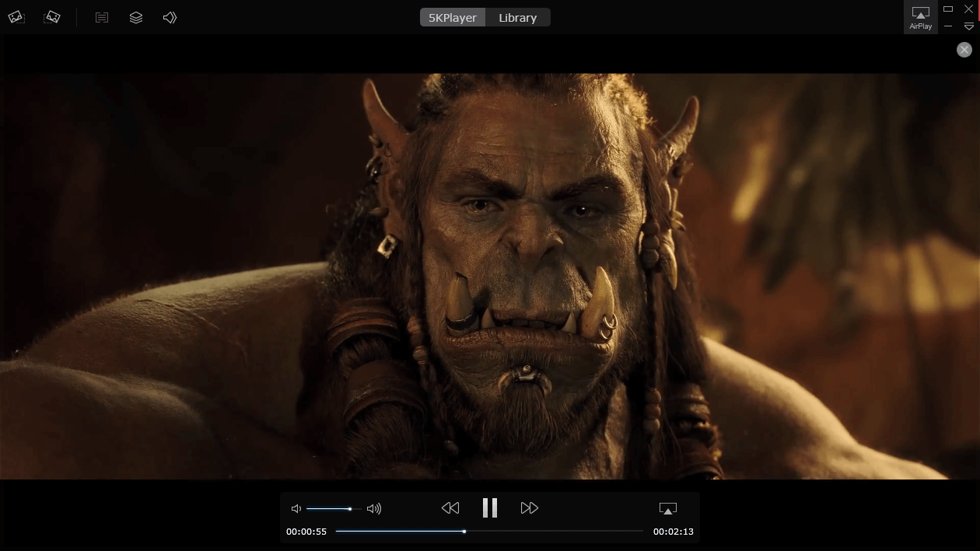Screen dimensions: 980x551
Task: Open AirPlay from the top-right button
Action: [921, 17]
